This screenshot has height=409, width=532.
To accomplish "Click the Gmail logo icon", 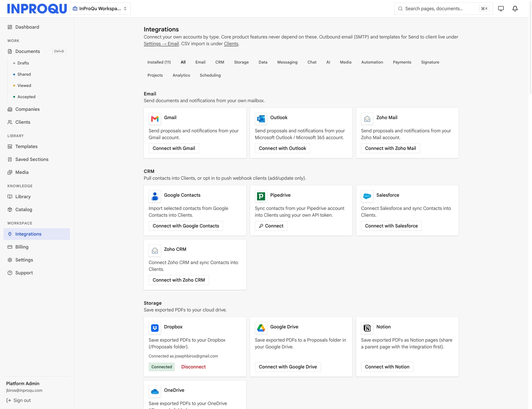I will coord(155,119).
